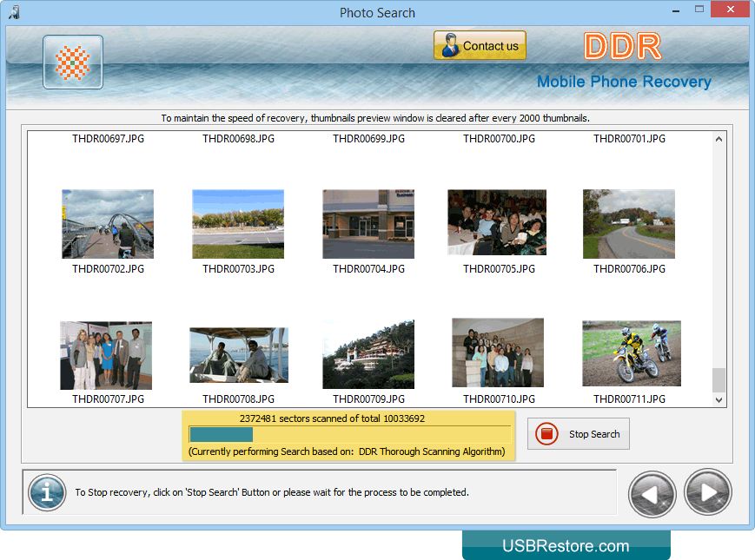Viewport: 755px width, 560px height.
Task: Go back with the left arrow button
Action: (652, 494)
